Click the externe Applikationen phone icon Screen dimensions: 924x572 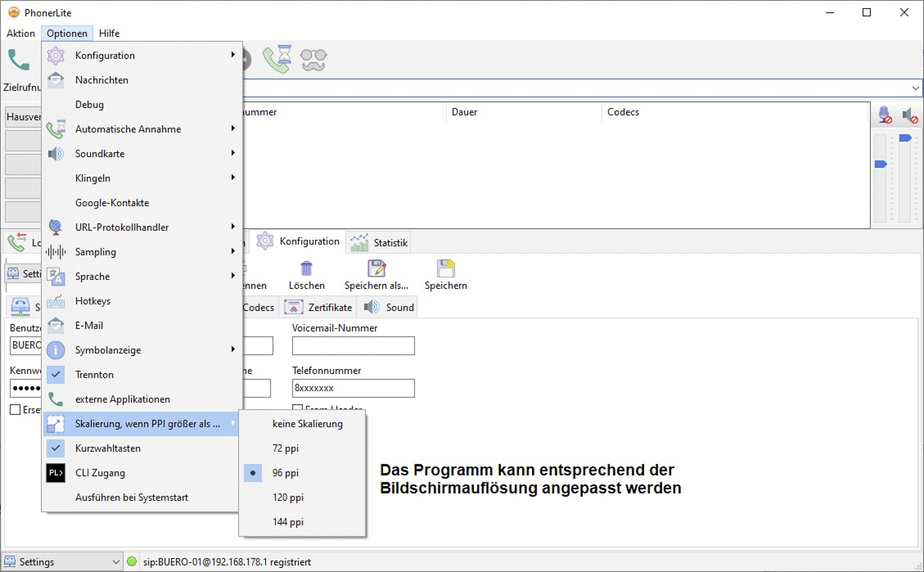tap(56, 399)
